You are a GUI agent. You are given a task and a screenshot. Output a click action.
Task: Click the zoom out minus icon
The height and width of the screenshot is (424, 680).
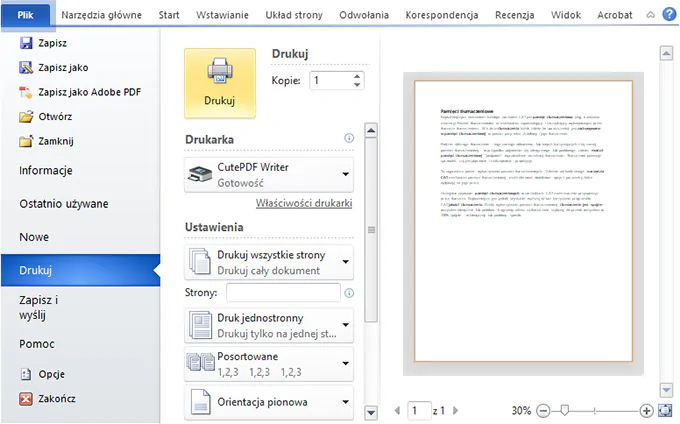point(543,410)
